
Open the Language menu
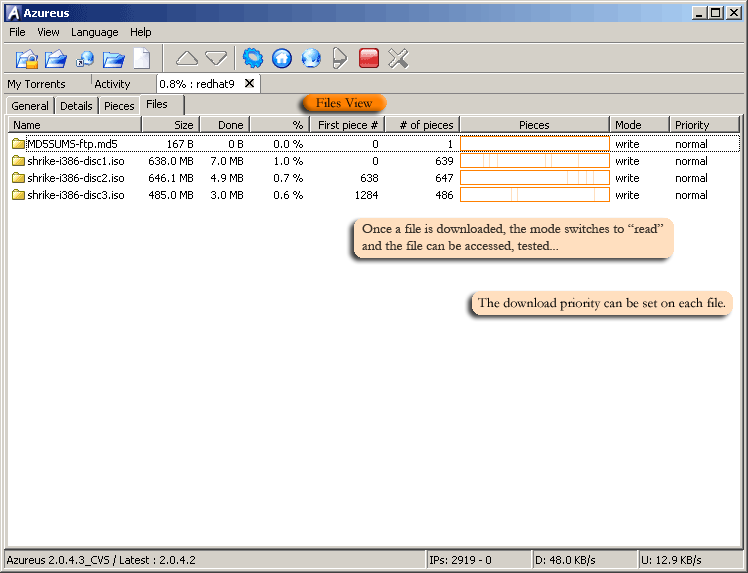click(94, 32)
